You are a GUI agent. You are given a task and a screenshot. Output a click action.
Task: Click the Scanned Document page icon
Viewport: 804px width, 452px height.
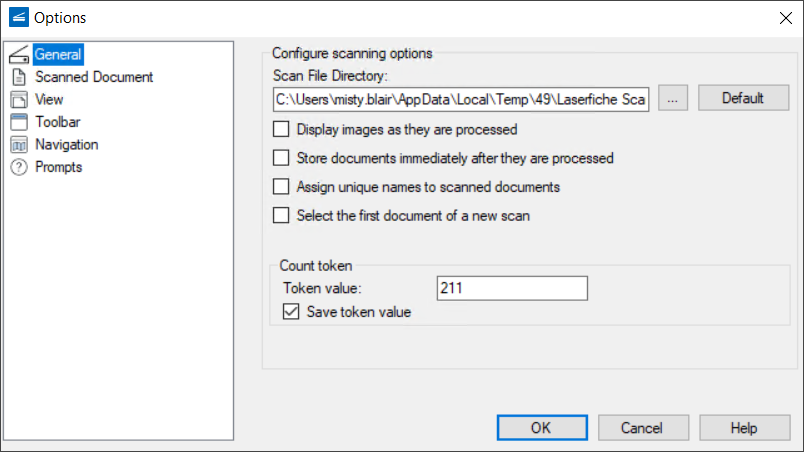[x=19, y=77]
